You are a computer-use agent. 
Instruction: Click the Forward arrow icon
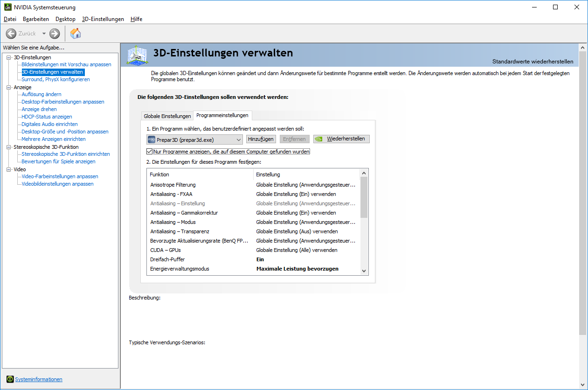point(55,34)
